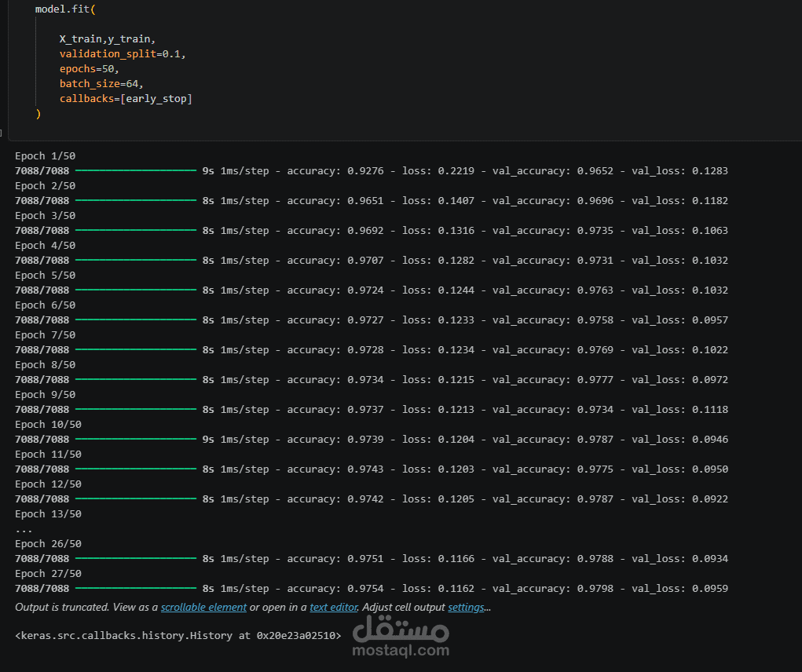Screen dimensions: 802x672
Task: Click val_accuracy: 0.9731 value
Action: 553,260
